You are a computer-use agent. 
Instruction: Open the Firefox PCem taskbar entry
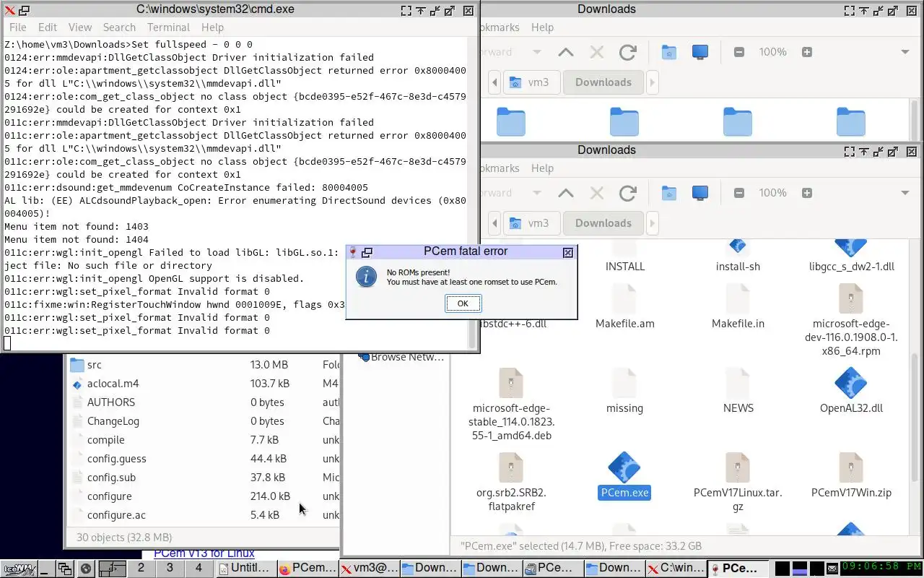pyautogui.click(x=308, y=568)
